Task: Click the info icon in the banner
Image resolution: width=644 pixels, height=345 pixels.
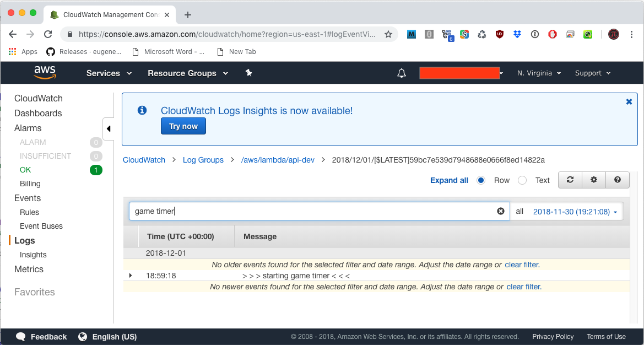Action: click(x=142, y=110)
